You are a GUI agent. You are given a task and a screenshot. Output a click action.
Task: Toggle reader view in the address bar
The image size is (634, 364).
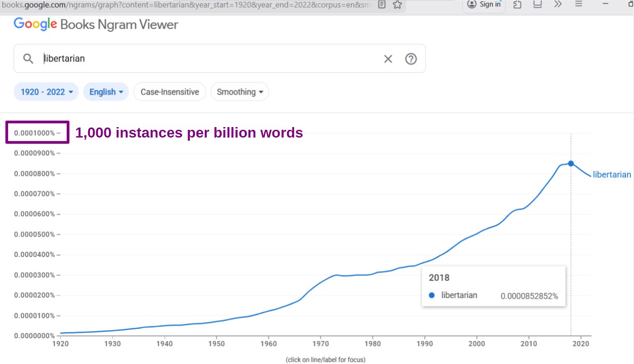tap(382, 5)
